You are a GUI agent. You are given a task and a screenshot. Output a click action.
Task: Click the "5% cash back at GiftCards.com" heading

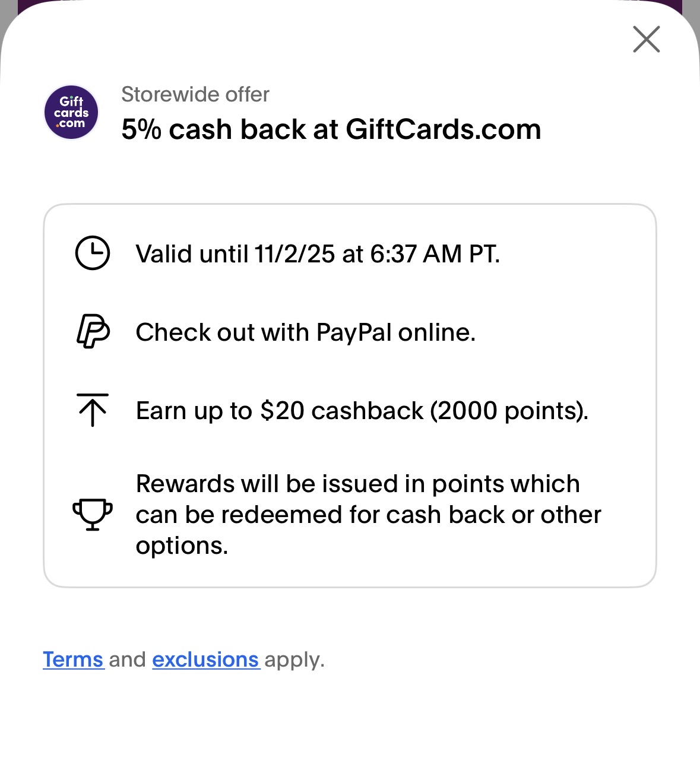331,129
